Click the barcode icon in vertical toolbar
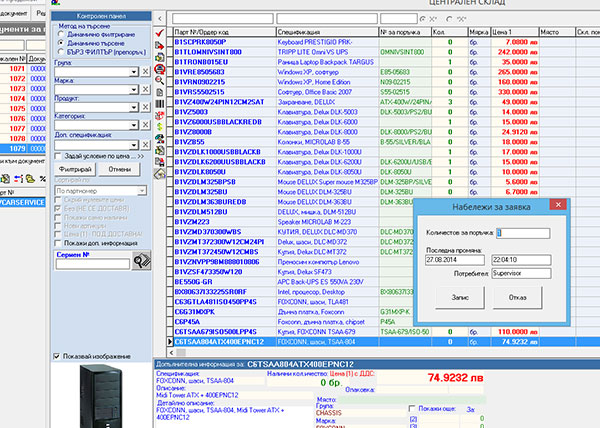 pos(160,104)
